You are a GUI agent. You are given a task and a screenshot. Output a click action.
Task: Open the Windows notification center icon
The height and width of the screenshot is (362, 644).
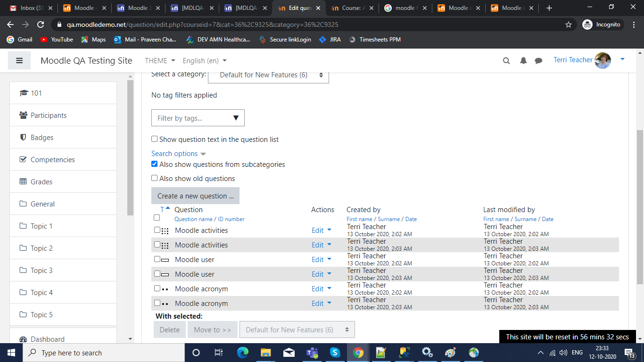pyautogui.click(x=629, y=353)
